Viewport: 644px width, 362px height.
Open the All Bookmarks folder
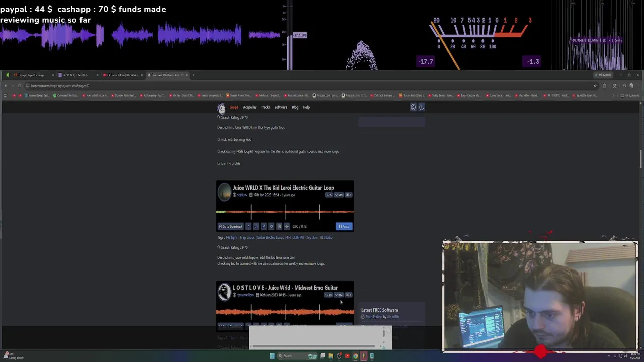630,95
